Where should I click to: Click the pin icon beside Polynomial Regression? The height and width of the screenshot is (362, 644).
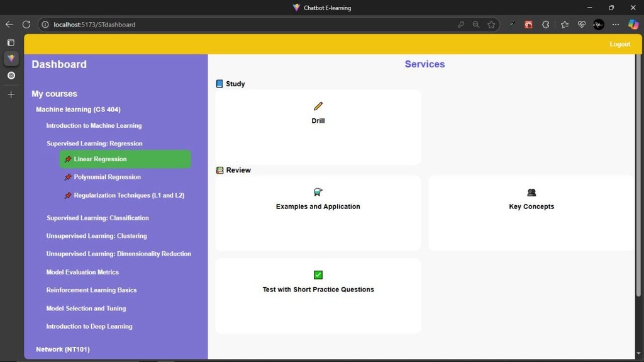point(68,178)
